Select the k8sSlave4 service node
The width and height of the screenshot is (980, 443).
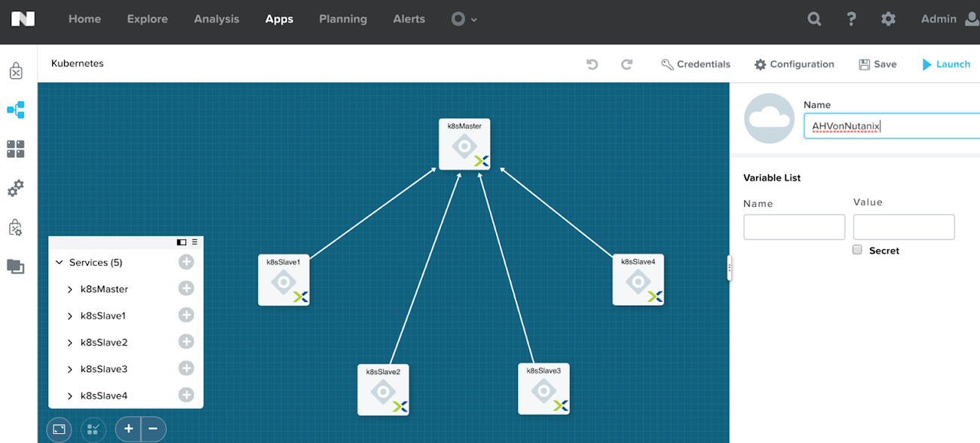tap(638, 279)
